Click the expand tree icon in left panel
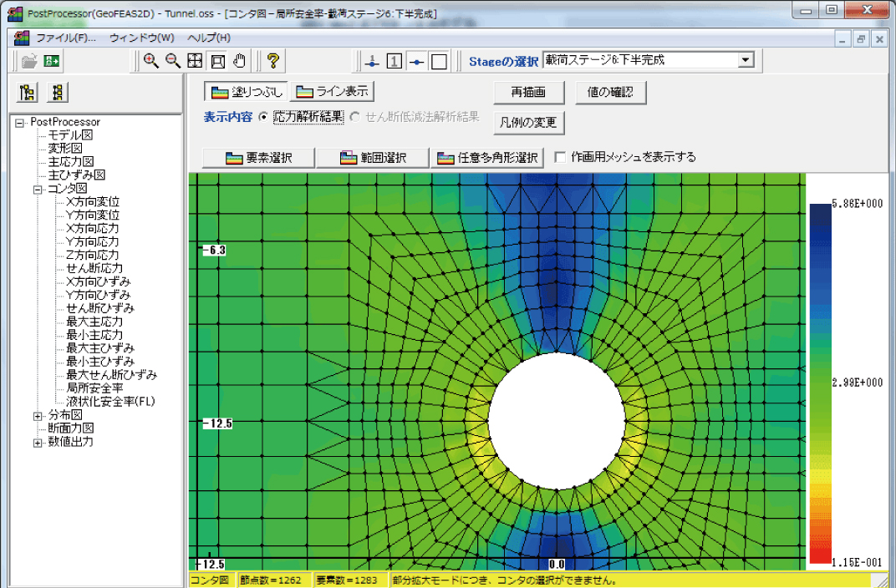Viewport: 896px width, 588px height. point(27,92)
